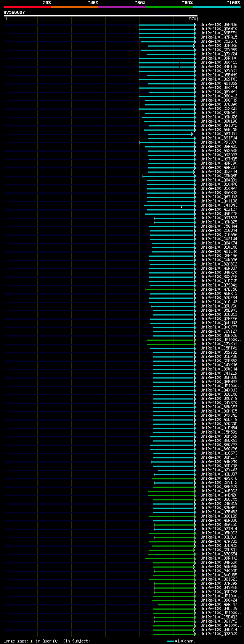This screenshot has width=244, height=644.
Task: Open hit UniRef100_A7PA15
Action: click(x=219, y=37)
